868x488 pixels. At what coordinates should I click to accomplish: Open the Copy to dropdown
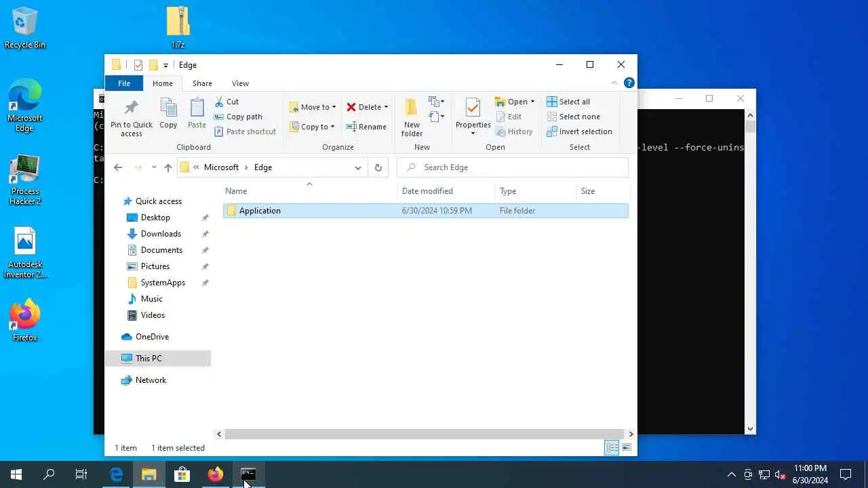[x=312, y=127]
